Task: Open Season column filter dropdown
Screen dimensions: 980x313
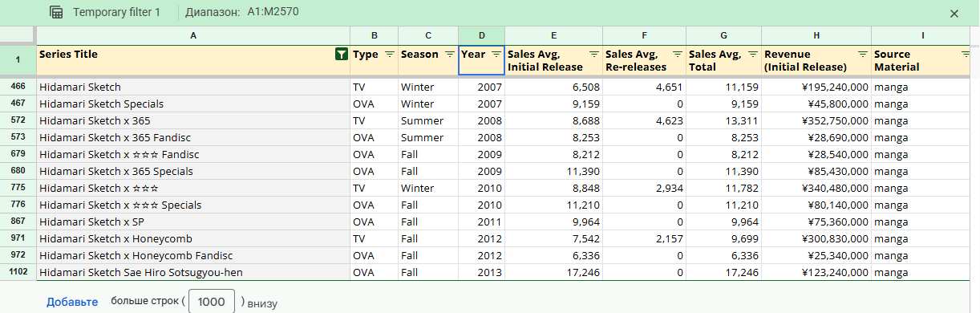Action: pos(450,54)
